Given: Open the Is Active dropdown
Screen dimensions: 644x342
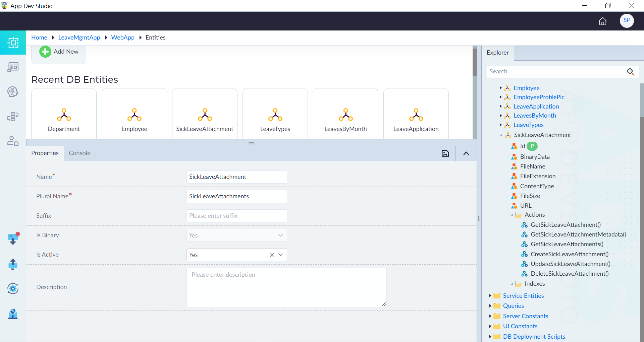Looking at the screenshot, I should click(x=281, y=255).
